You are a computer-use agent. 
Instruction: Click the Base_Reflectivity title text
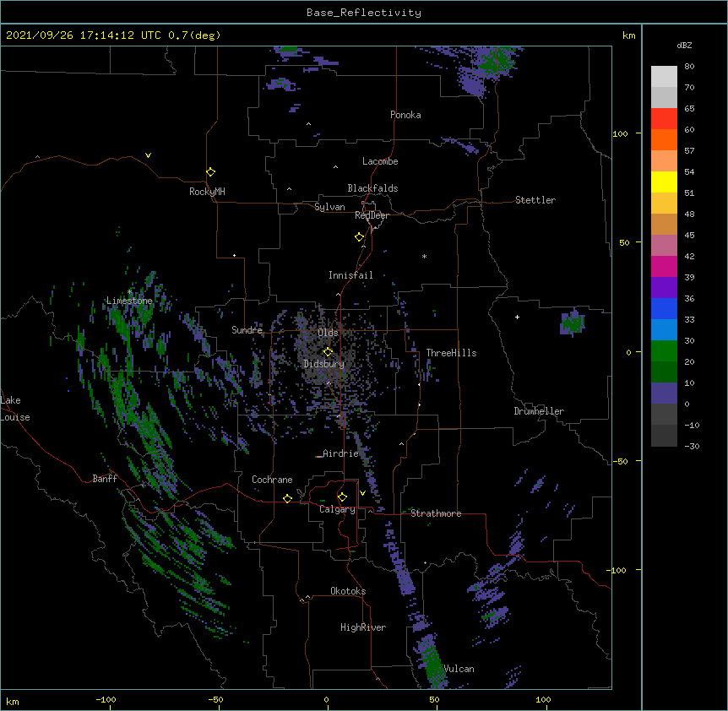pos(364,13)
